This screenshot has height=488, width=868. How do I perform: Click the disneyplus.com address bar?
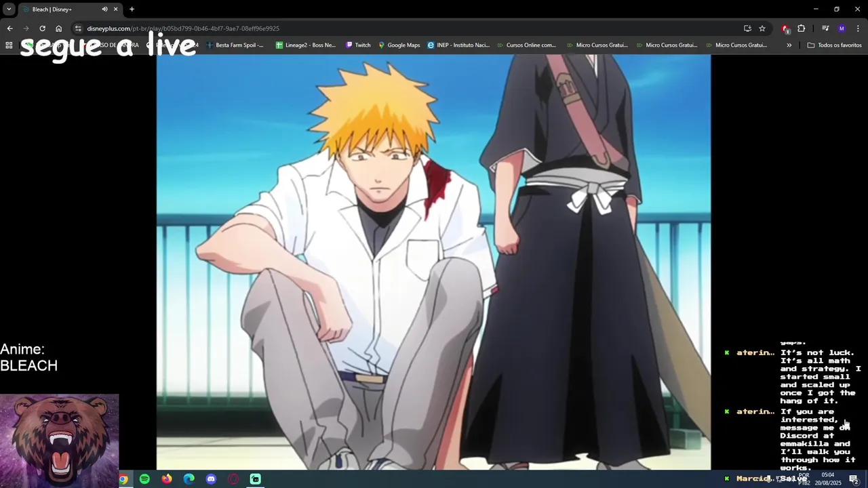pyautogui.click(x=407, y=28)
